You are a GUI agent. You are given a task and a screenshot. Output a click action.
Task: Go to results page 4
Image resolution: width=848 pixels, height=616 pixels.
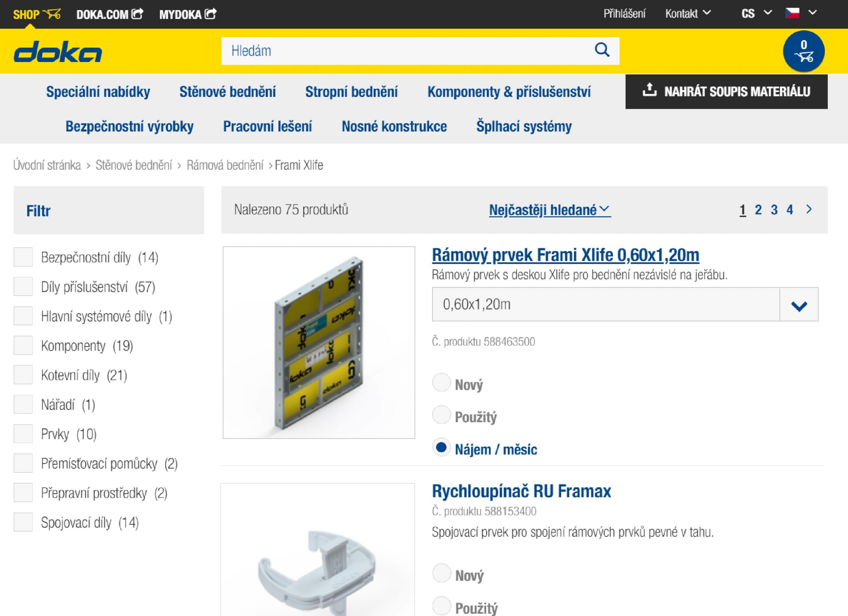790,209
